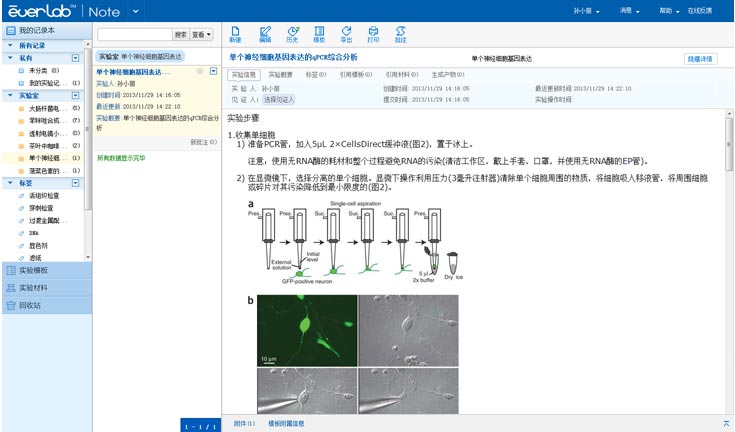Viewport: 735px width, 432px height.
Task: Click the 隐藏详情 button
Action: (699, 59)
